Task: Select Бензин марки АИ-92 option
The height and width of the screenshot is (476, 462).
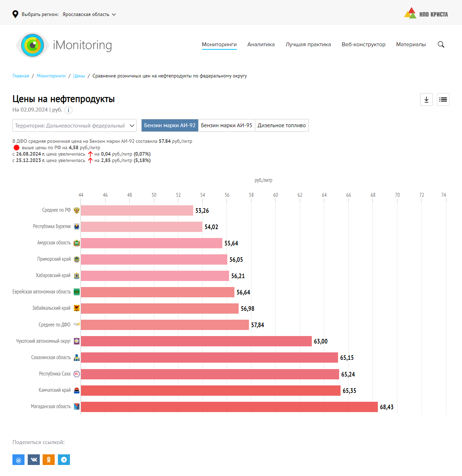Action: pyautogui.click(x=170, y=125)
